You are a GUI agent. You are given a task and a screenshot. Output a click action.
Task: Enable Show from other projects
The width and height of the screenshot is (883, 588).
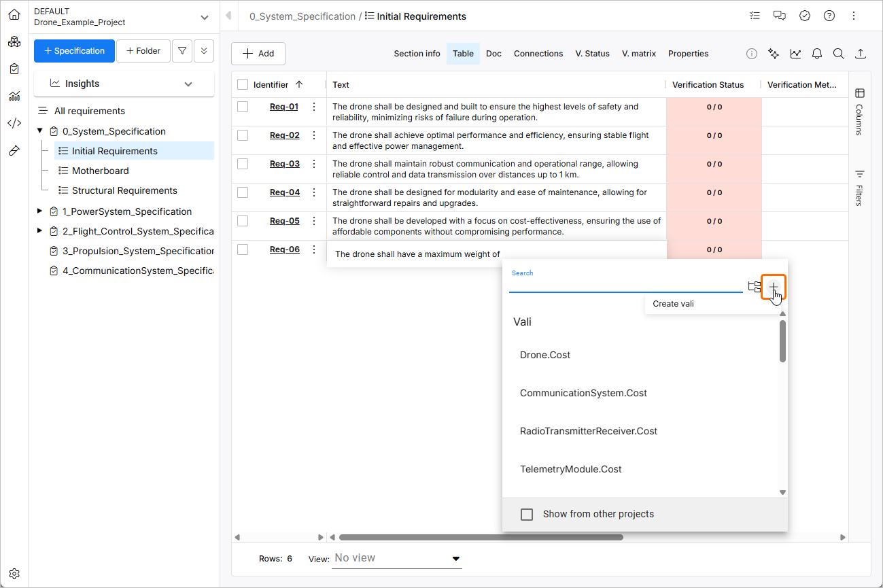coord(527,514)
